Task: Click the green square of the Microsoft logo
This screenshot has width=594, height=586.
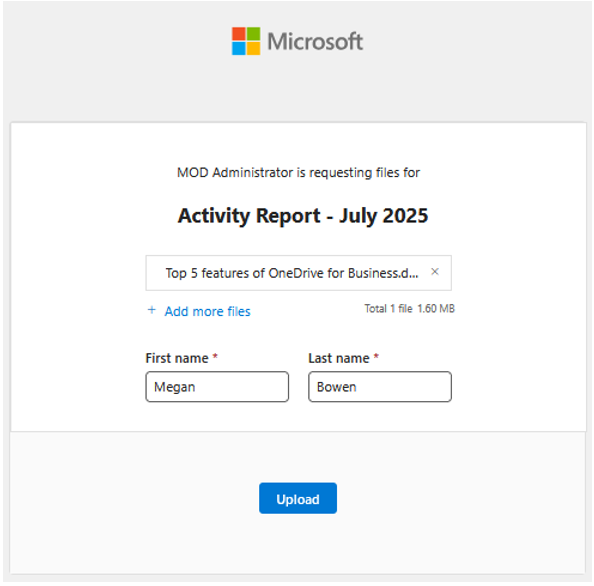Action: [253, 34]
